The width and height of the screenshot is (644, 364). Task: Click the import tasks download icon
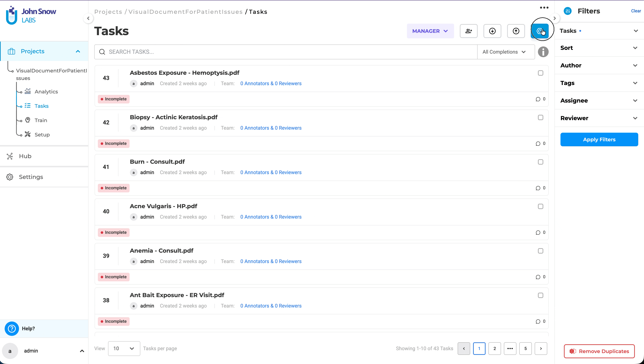pyautogui.click(x=492, y=31)
